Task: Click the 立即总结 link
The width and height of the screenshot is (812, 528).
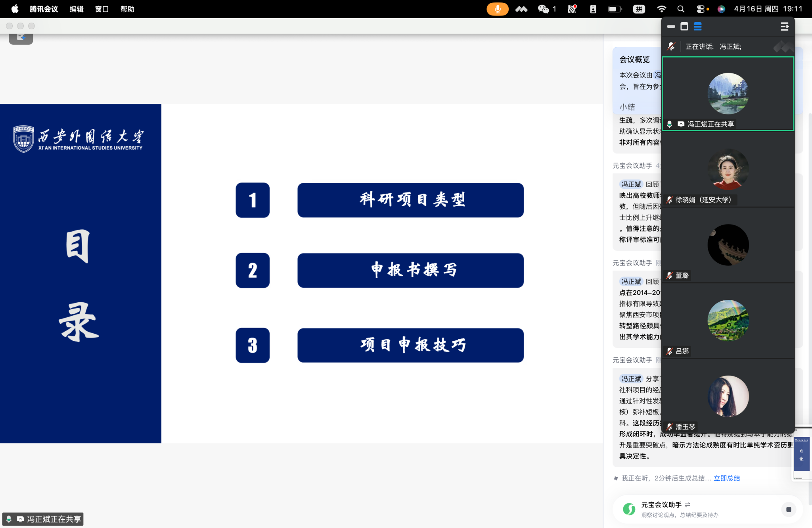Action: (726, 478)
